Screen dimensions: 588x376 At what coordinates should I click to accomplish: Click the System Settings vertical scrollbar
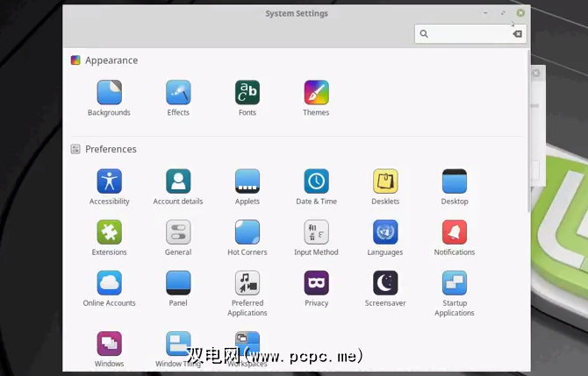tap(528, 131)
